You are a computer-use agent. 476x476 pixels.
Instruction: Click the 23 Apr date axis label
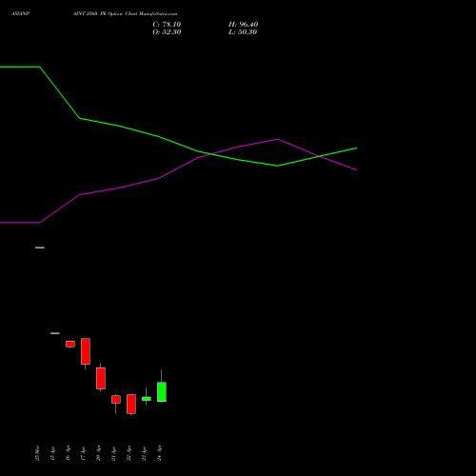pos(144,453)
